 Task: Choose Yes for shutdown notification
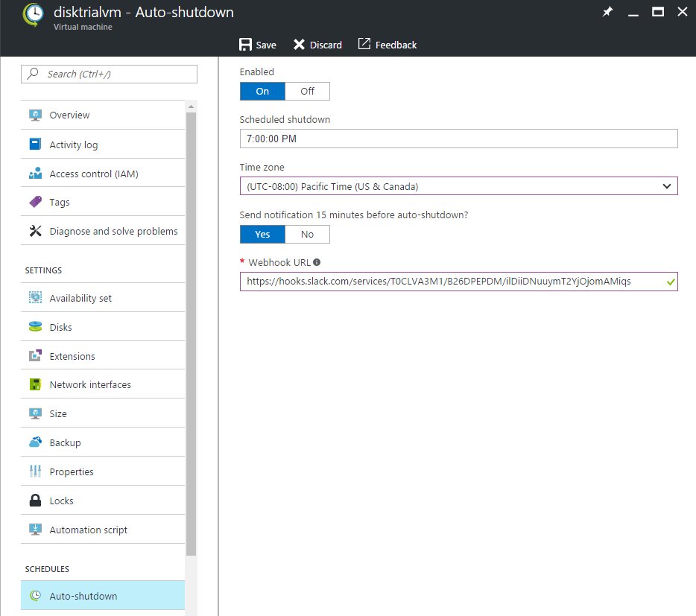click(x=262, y=235)
